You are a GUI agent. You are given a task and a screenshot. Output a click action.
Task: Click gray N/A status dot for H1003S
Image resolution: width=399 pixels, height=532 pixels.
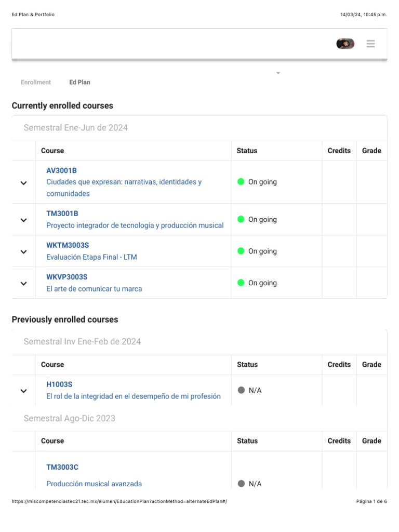point(241,390)
